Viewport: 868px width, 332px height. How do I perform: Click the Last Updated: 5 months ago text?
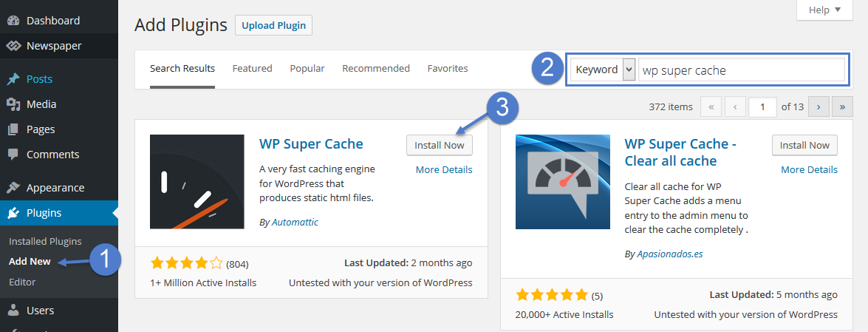click(773, 294)
